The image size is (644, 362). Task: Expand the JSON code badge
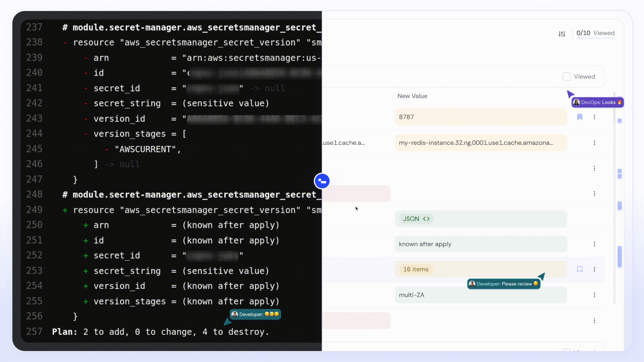tap(416, 219)
